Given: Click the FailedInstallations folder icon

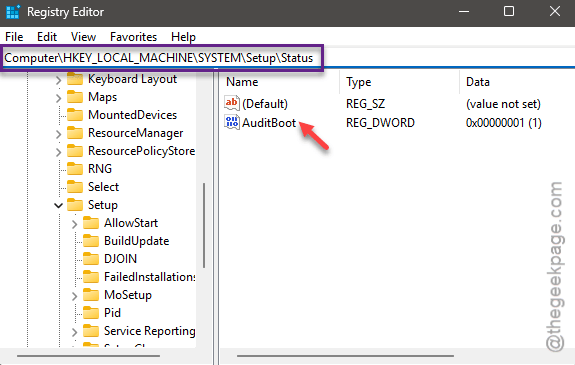Looking at the screenshot, I should tap(91, 277).
